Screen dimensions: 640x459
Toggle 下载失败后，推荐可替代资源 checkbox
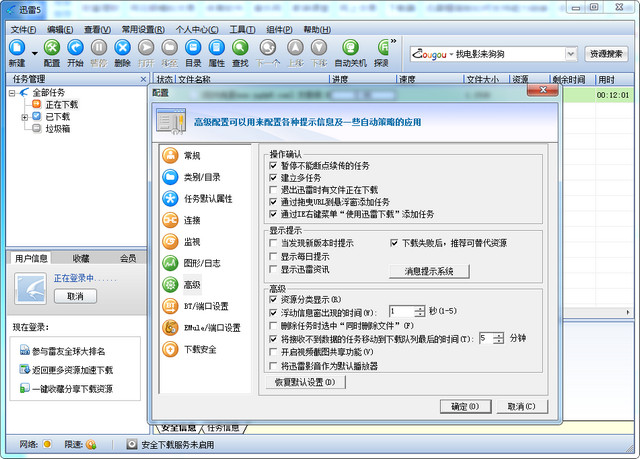click(394, 243)
